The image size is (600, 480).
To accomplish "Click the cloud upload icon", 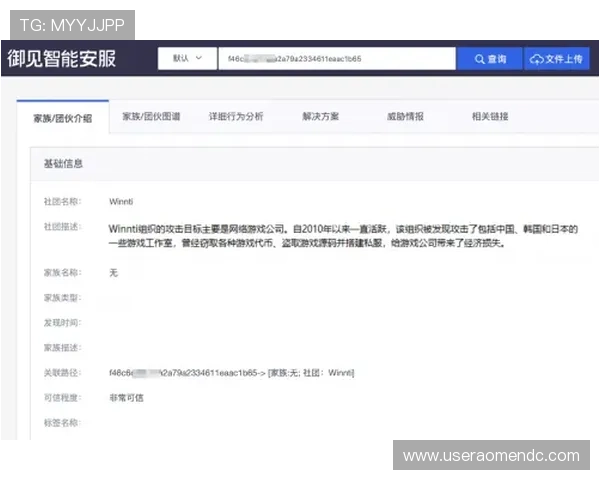I will [x=536, y=59].
